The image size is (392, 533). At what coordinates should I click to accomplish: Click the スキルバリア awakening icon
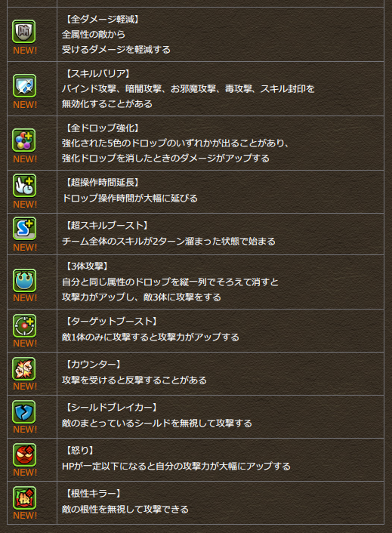pyautogui.click(x=24, y=86)
